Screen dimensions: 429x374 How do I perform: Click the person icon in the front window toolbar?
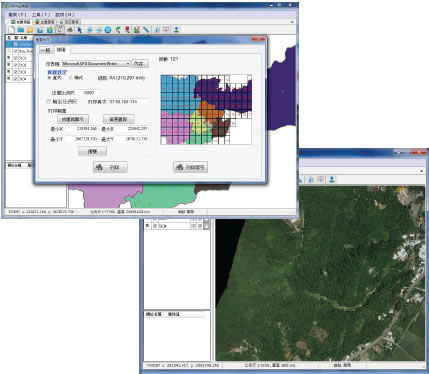pos(176,30)
